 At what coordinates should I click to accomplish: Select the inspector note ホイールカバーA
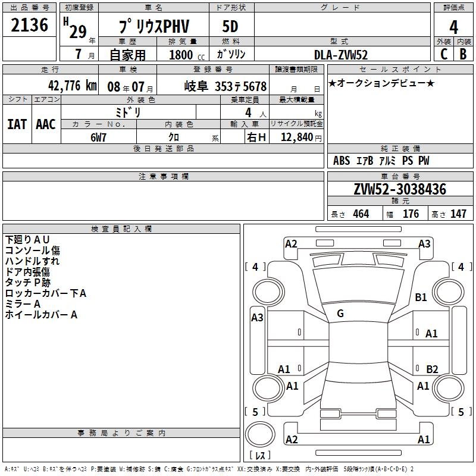[x=41, y=315]
